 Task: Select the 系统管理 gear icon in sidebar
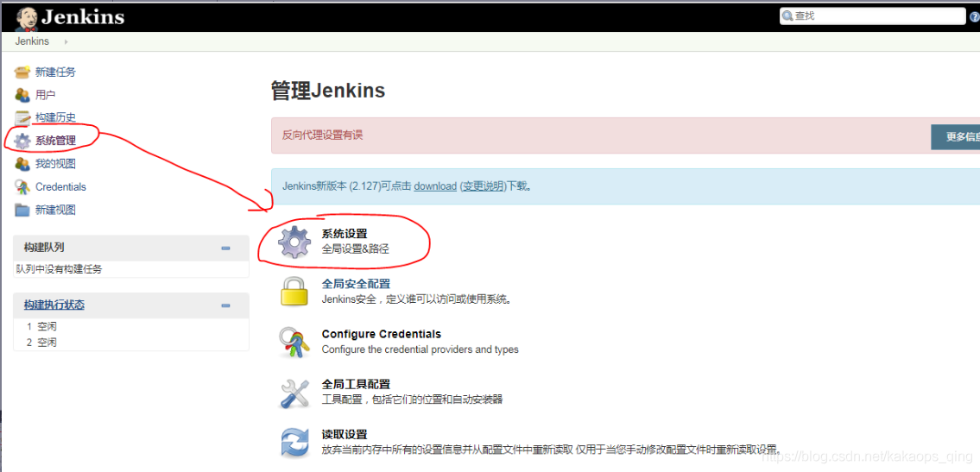pos(22,141)
